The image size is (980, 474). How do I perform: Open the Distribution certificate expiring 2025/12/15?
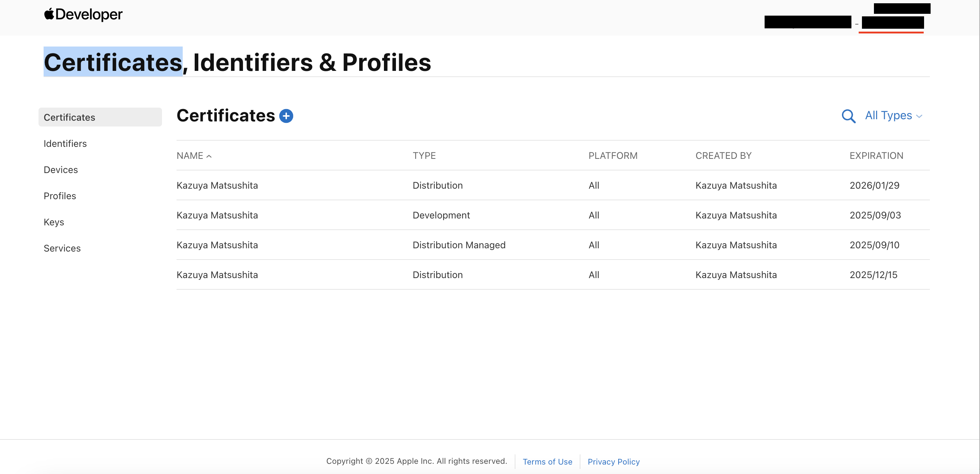[217, 274]
